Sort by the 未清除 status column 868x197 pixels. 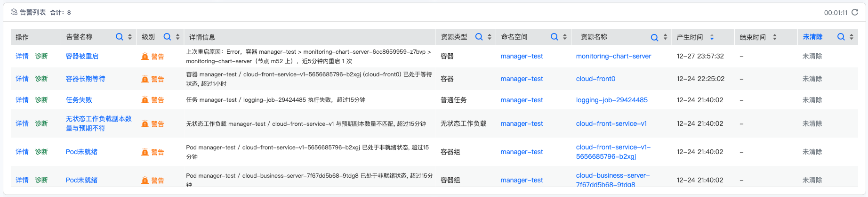pos(852,37)
